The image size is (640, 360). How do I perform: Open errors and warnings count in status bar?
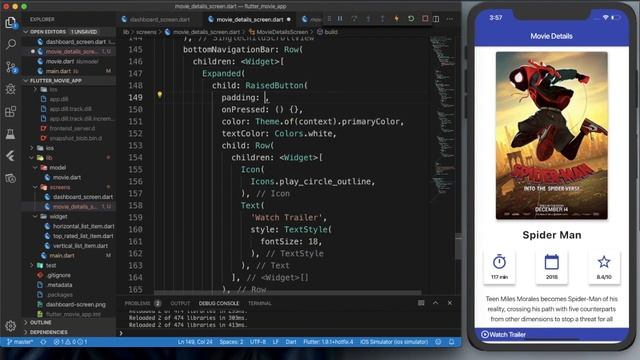tap(70, 342)
